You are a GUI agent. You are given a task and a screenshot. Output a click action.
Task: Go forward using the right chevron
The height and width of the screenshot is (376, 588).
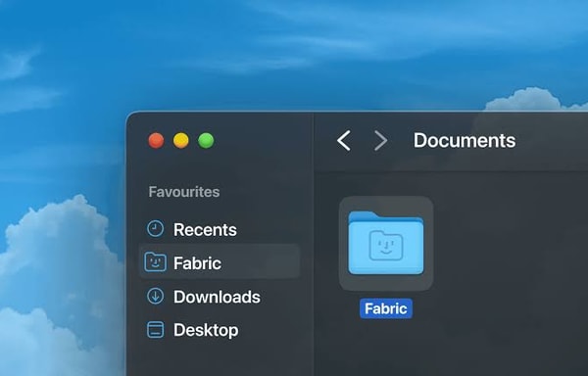pos(380,140)
